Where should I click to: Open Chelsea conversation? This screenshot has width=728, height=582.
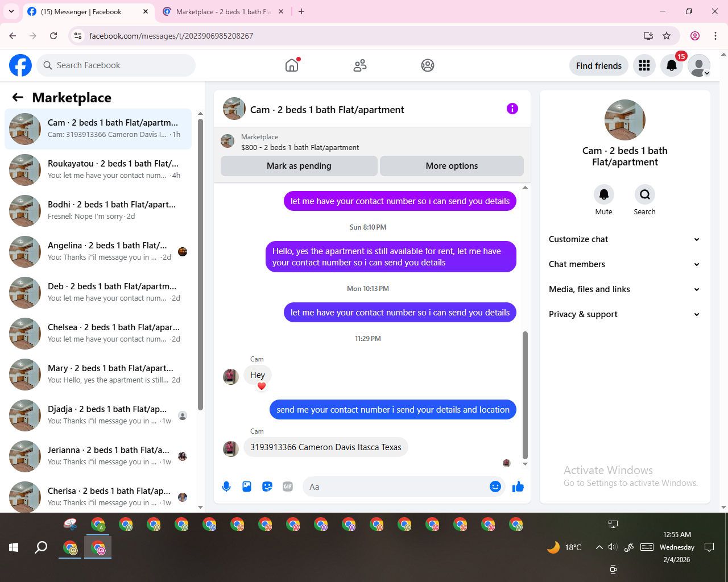[x=98, y=334]
